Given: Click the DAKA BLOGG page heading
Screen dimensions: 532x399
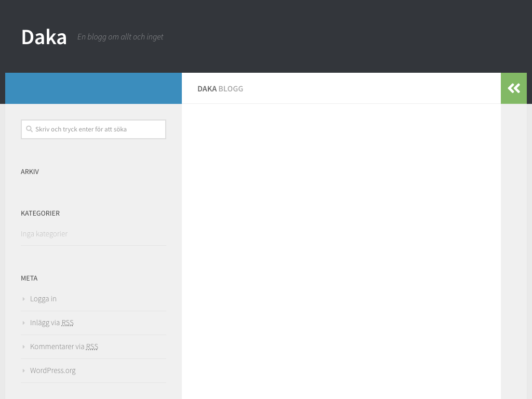Looking at the screenshot, I should tap(220, 89).
